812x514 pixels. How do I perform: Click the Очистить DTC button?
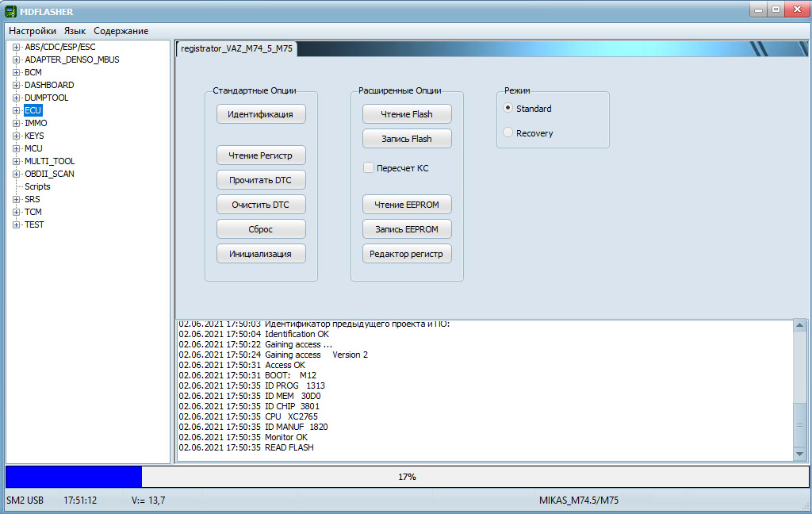[x=260, y=205]
